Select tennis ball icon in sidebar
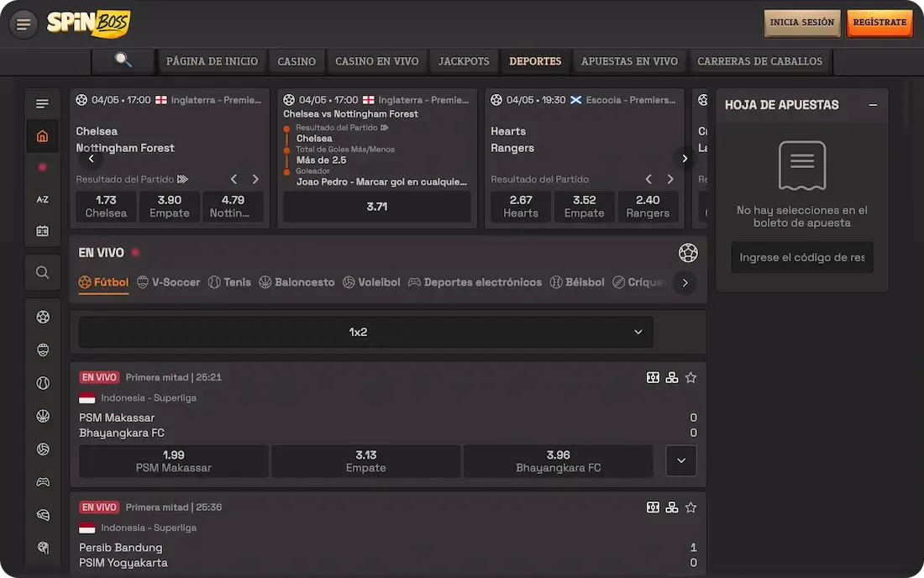Viewport: 924px width, 578px height. point(43,383)
